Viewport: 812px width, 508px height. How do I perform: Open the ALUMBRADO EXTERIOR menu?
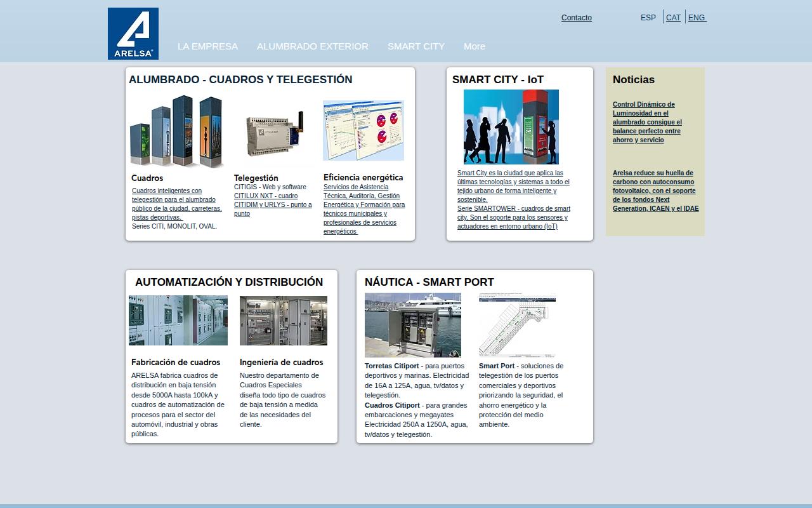pyautogui.click(x=313, y=46)
